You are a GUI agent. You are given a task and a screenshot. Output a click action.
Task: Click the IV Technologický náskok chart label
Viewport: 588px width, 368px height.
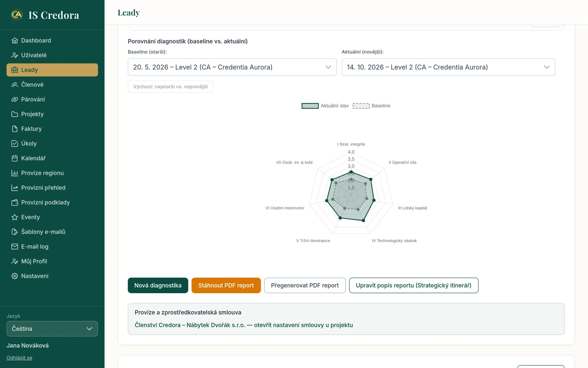coord(394,241)
